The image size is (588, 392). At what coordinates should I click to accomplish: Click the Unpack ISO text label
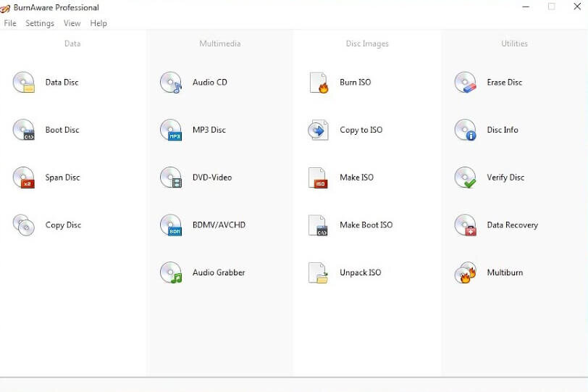(x=361, y=272)
